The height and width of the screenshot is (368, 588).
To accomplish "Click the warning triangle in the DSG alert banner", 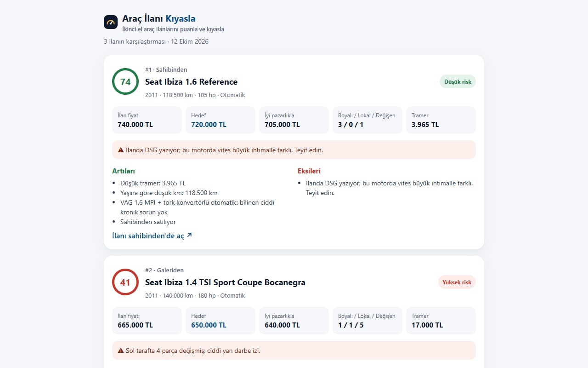I will [x=121, y=150].
